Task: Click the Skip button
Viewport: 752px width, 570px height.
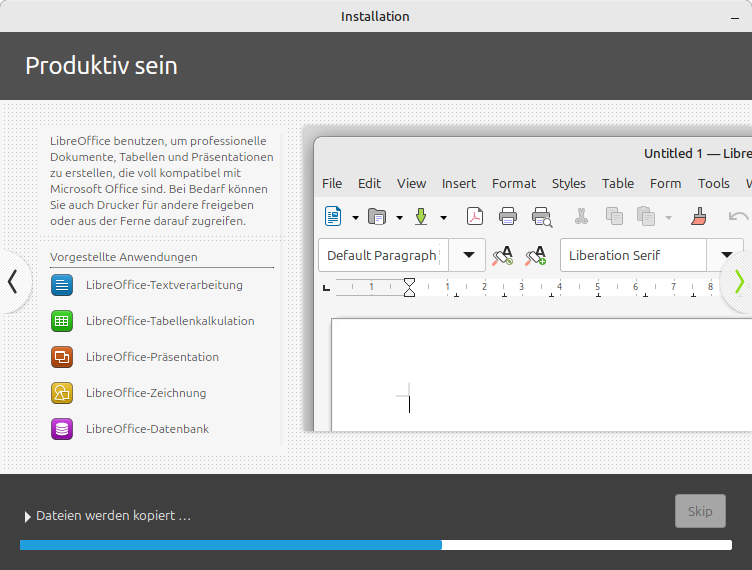Action: 700,511
